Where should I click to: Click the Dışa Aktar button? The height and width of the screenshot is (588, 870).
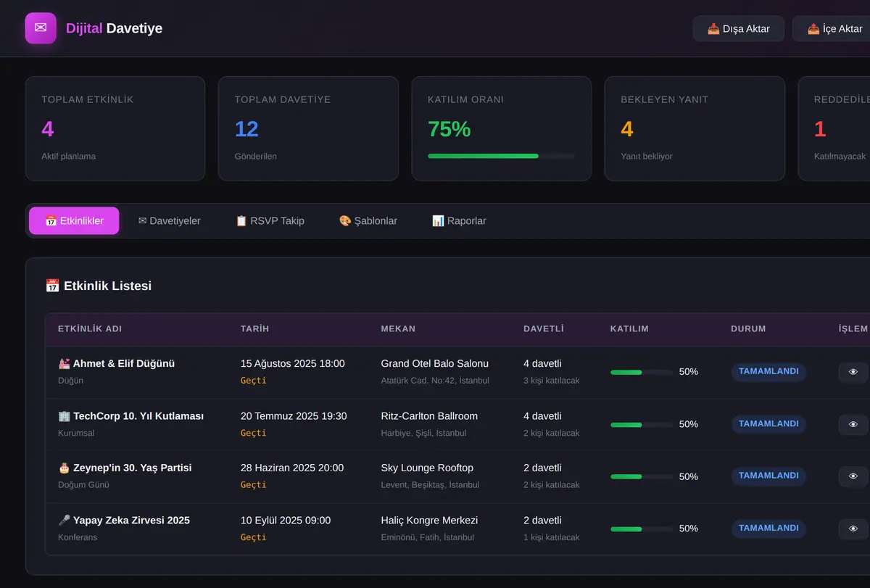pyautogui.click(x=739, y=29)
